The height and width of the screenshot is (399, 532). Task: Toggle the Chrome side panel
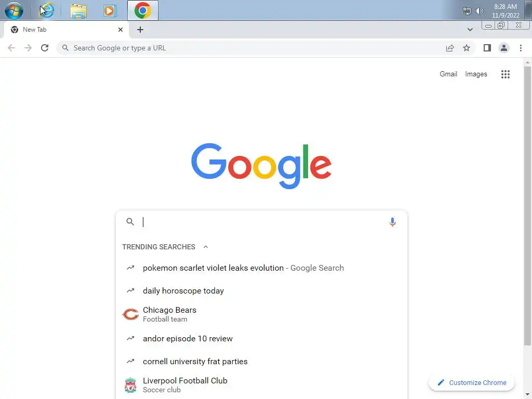click(x=487, y=48)
